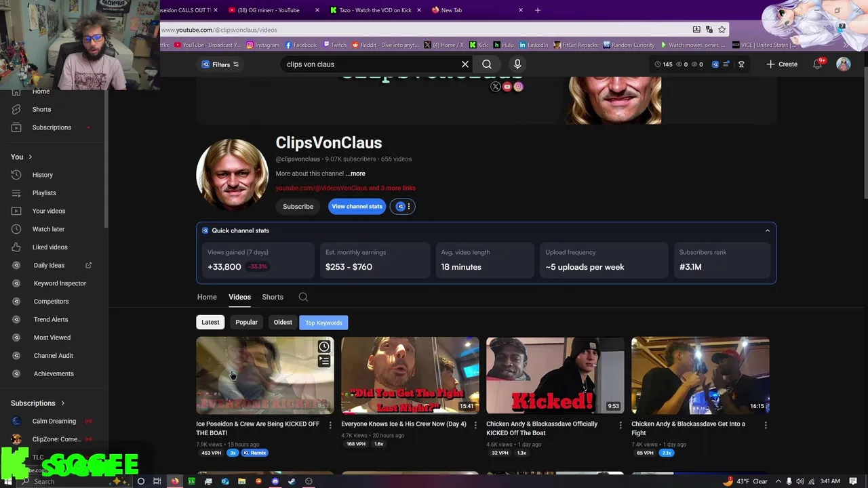Clear the search box with the X

click(465, 64)
